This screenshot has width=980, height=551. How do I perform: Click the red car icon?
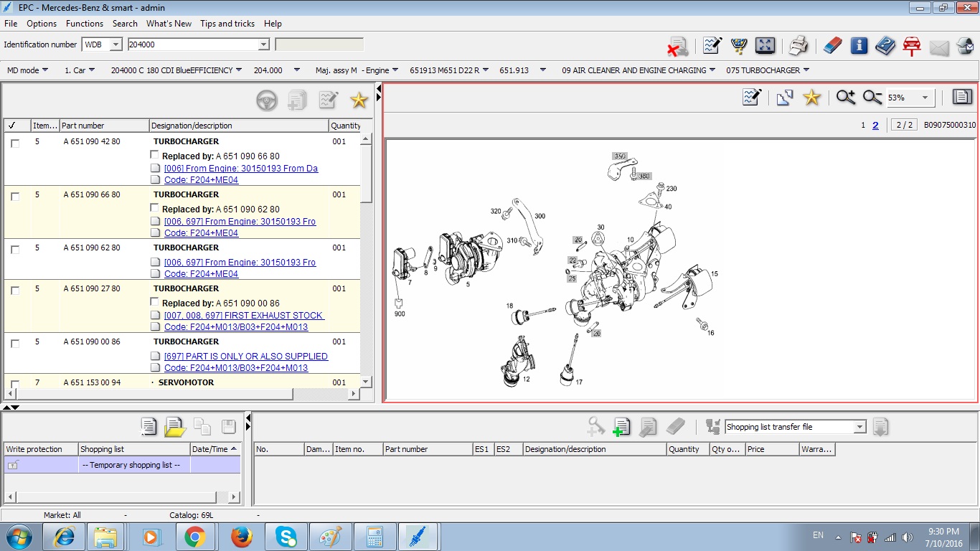point(912,46)
